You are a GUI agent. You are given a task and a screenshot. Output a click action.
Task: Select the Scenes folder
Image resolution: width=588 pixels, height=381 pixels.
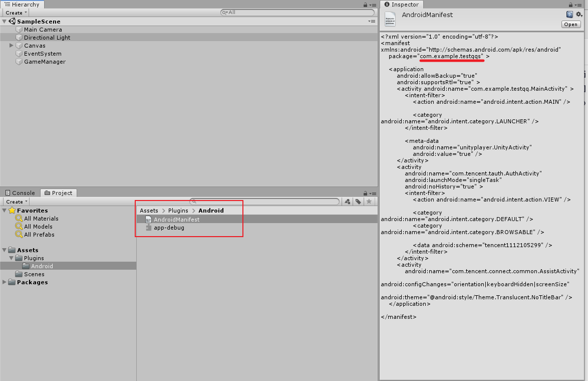coord(34,274)
